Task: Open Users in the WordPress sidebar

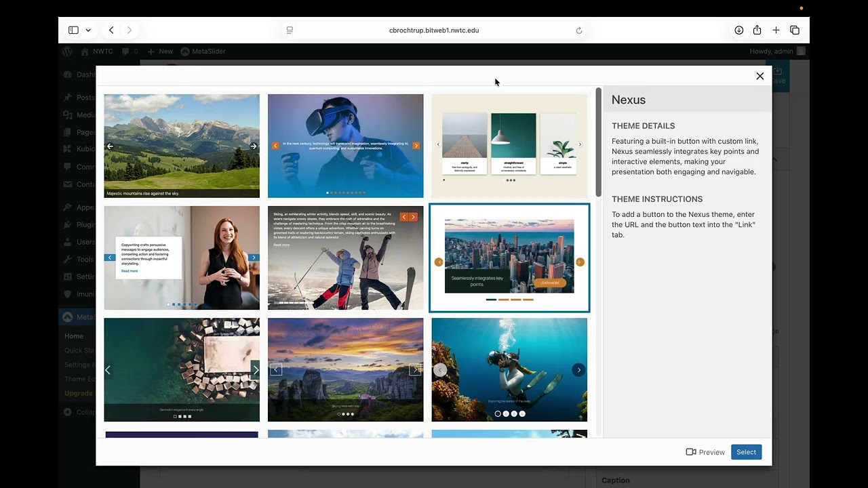Action: pos(77,242)
